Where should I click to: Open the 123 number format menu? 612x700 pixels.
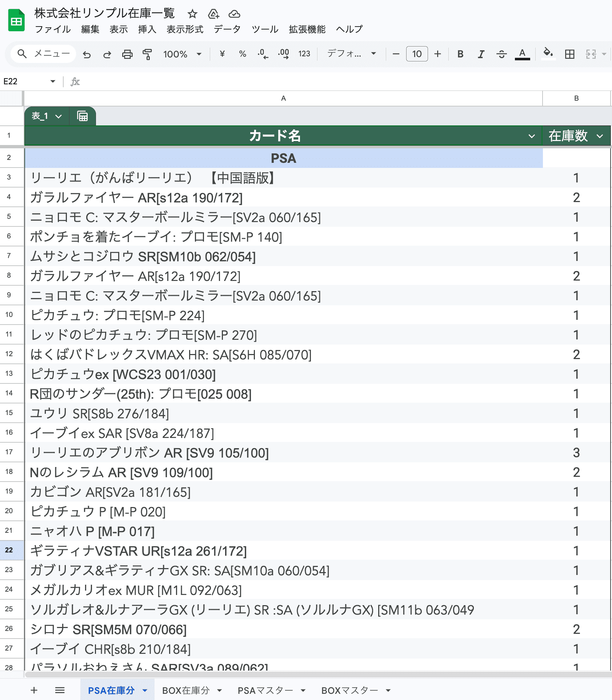coord(304,54)
